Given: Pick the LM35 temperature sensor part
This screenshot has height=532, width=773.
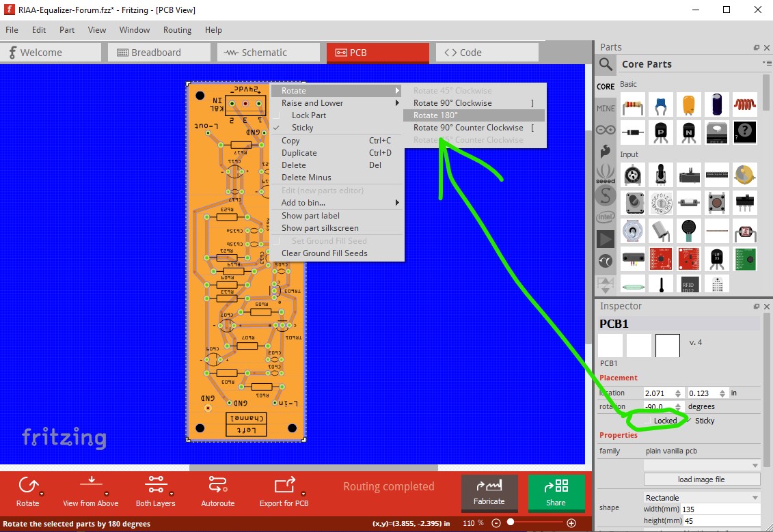Looking at the screenshot, I should (717, 258).
